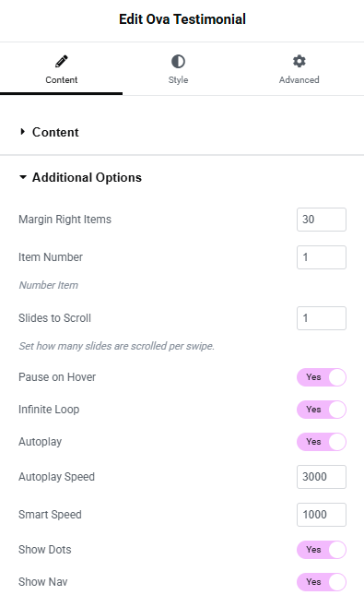Image resolution: width=364 pixels, height=607 pixels.
Task: Expand the Content section arrow
Action: [22, 132]
